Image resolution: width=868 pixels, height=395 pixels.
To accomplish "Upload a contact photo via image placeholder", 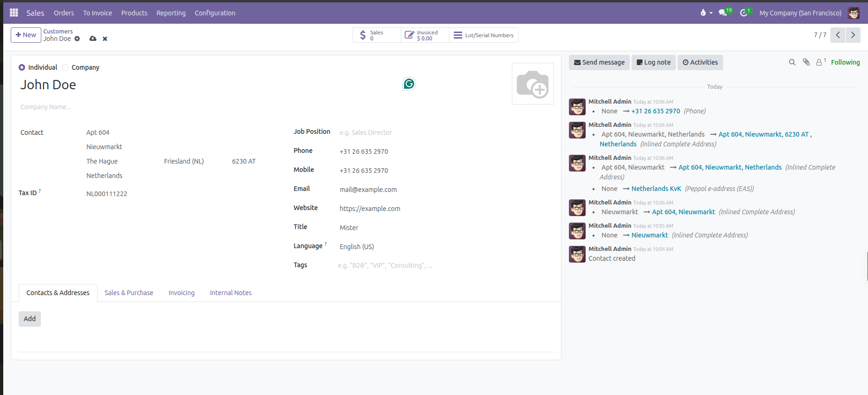I will click(x=533, y=84).
